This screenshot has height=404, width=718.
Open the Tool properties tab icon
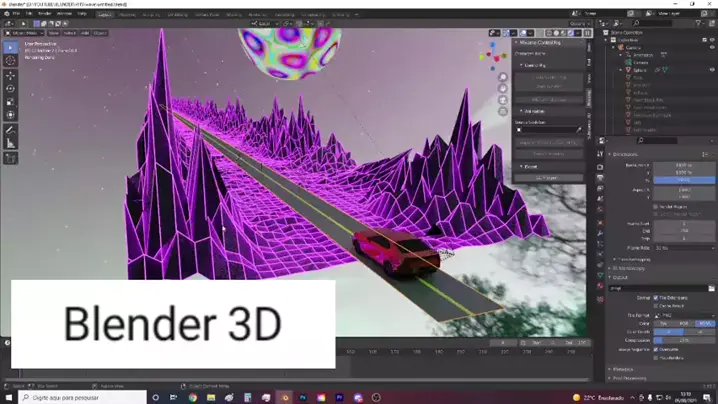coord(600,154)
